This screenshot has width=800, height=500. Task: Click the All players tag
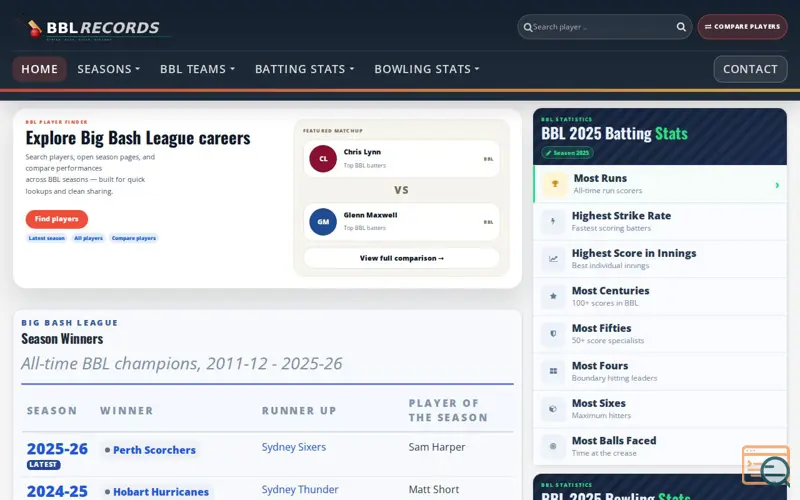tap(88, 238)
